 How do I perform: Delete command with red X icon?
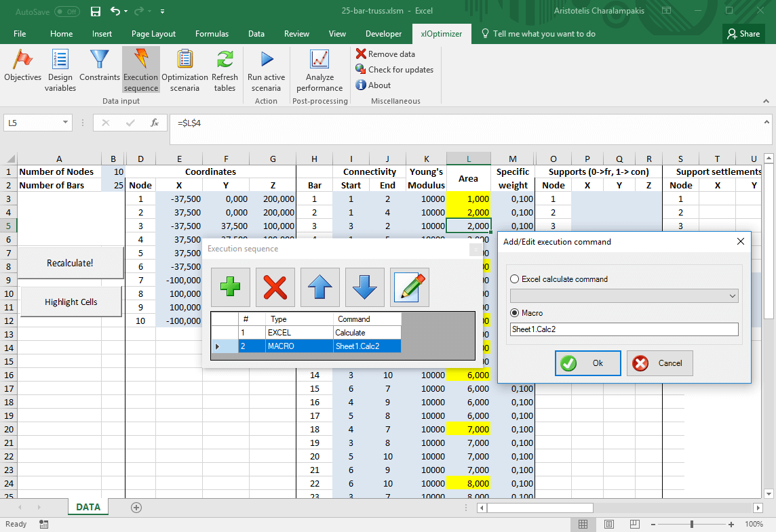click(x=275, y=287)
